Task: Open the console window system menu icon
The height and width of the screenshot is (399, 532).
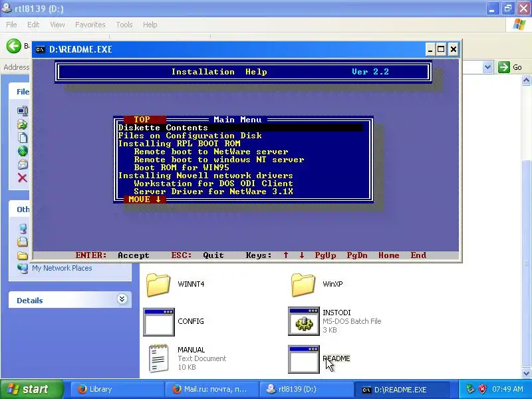Action: [x=40, y=49]
